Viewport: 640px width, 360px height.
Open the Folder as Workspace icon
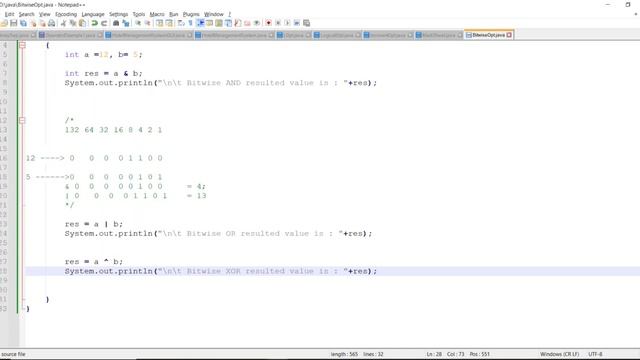(x=247, y=23)
